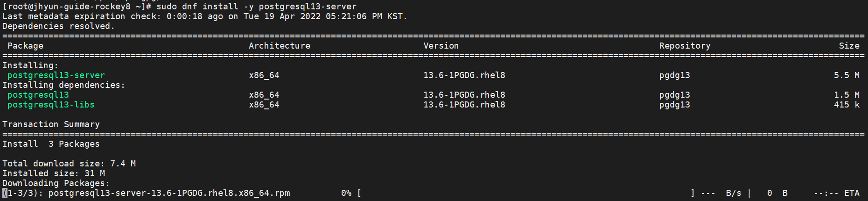The height and width of the screenshot is (201, 868).
Task: Click the Repository column header
Action: [x=685, y=46]
